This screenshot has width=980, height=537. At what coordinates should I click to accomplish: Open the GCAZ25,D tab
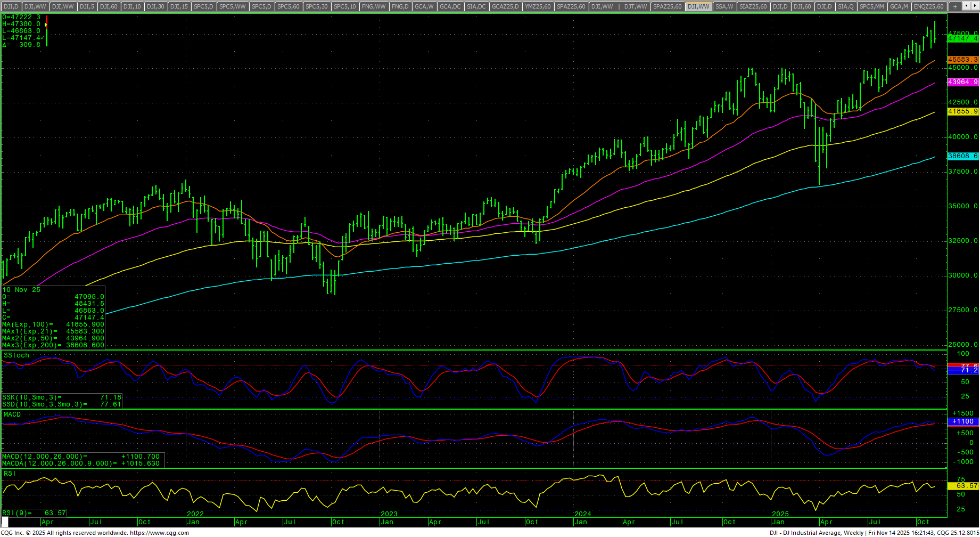[505, 6]
